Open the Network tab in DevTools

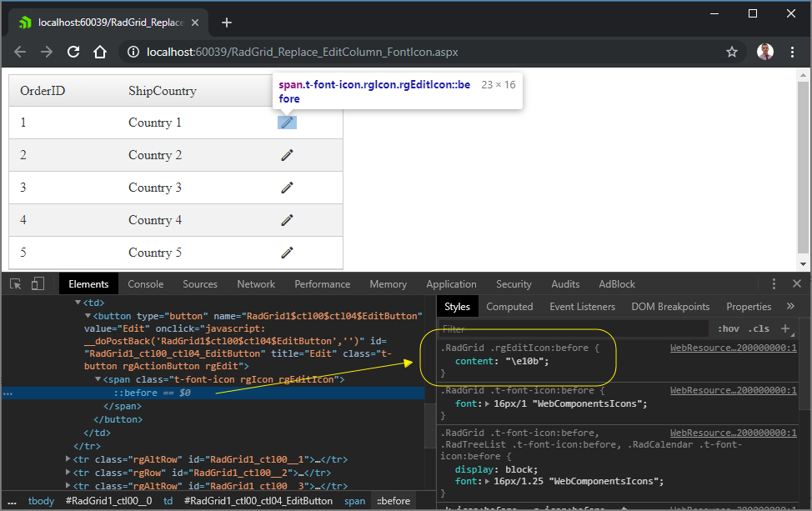click(x=256, y=284)
